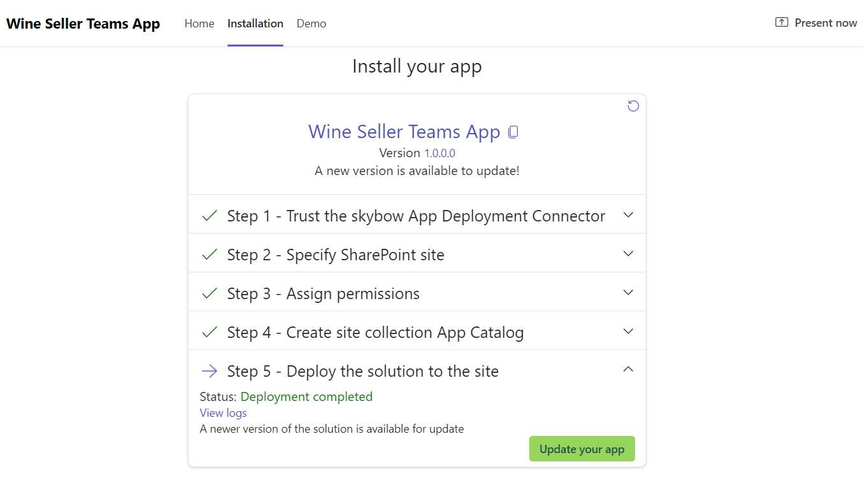Click the refresh icon in the install card

tap(633, 106)
